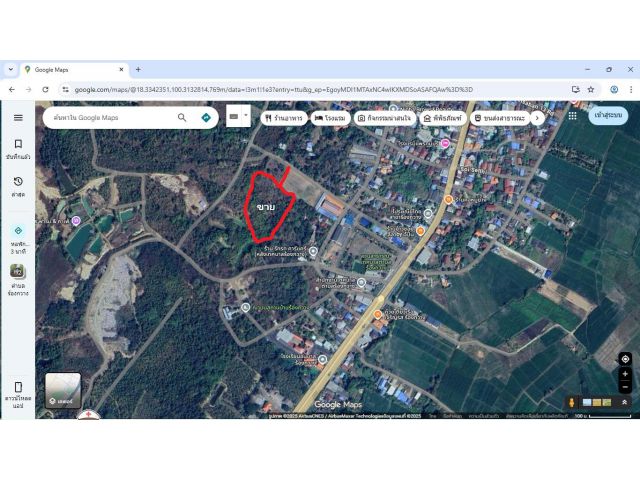The height and width of the screenshot is (480, 640).
Task: Open the Saved bookmark in sidebar
Action: [17, 148]
